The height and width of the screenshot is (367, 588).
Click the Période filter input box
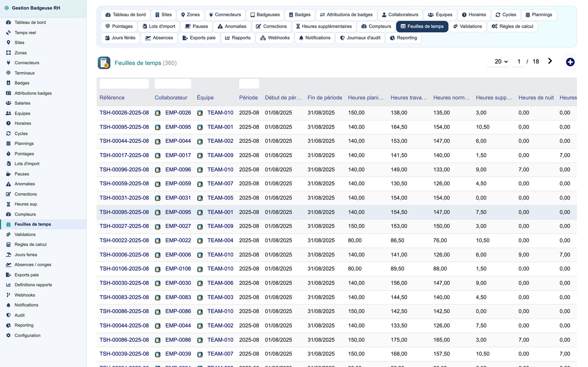click(249, 84)
